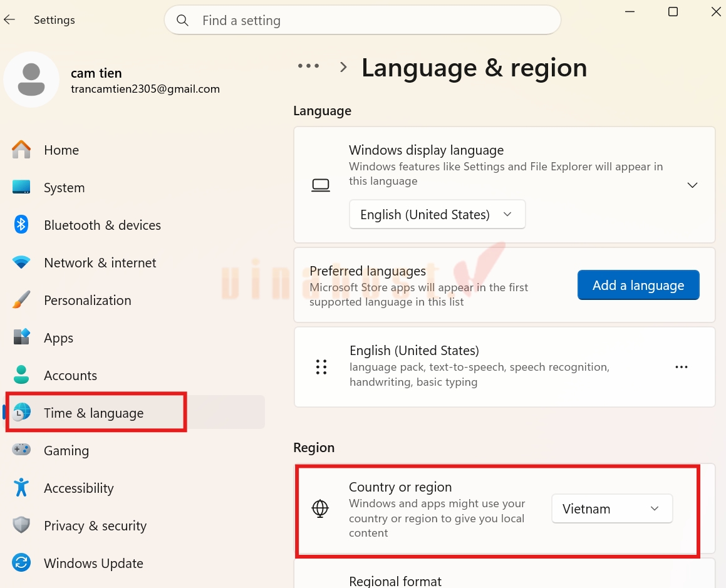Viewport: 726px width, 588px height.
Task: Click the English (United States) language entry
Action: tap(505, 367)
